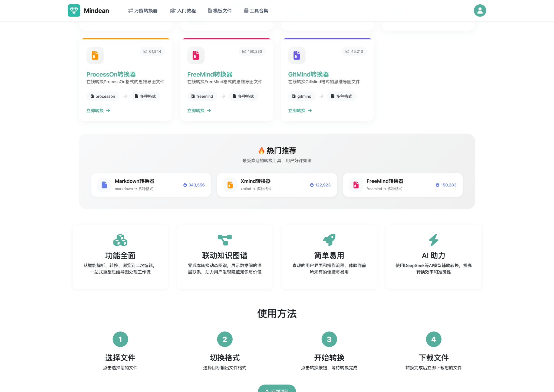Click the orange ProcessOn file icon
This screenshot has width=554, height=392.
(95, 55)
